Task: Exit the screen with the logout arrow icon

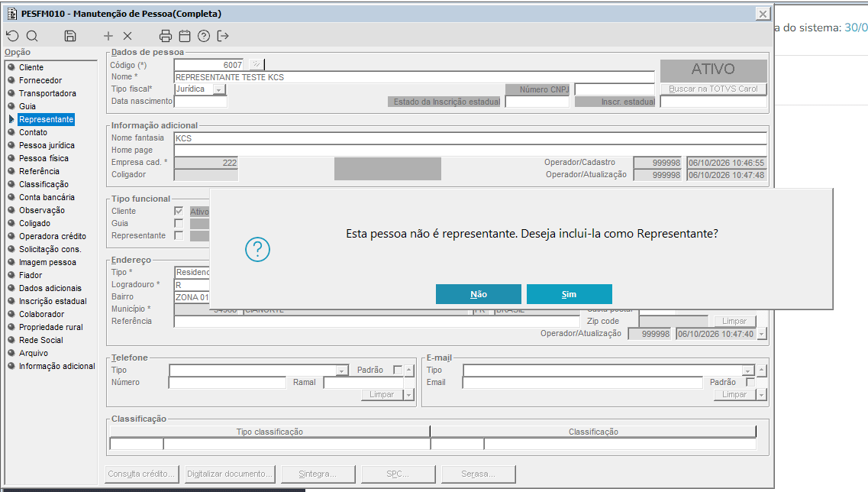Action: tap(223, 36)
